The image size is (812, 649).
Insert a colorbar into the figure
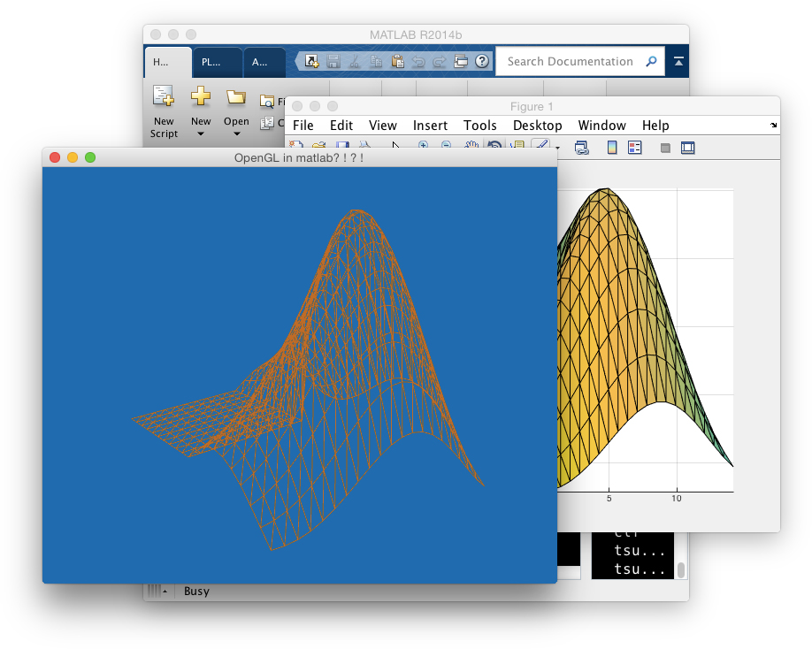613,147
